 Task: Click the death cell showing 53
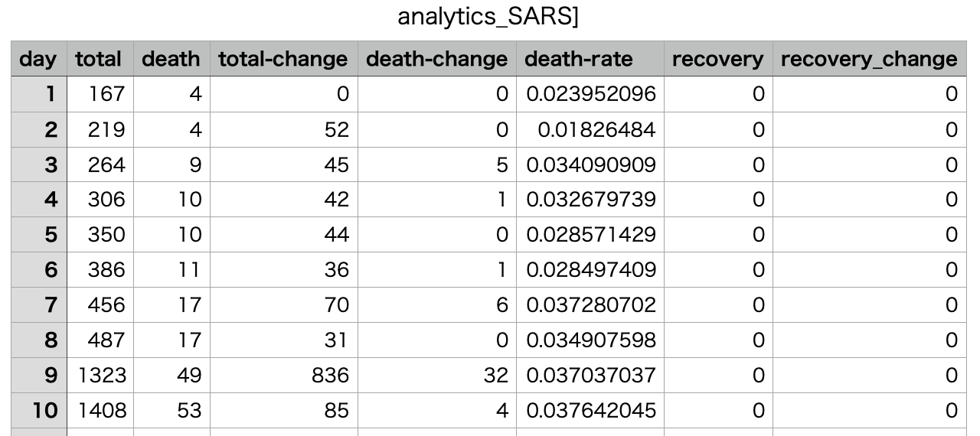click(x=171, y=410)
